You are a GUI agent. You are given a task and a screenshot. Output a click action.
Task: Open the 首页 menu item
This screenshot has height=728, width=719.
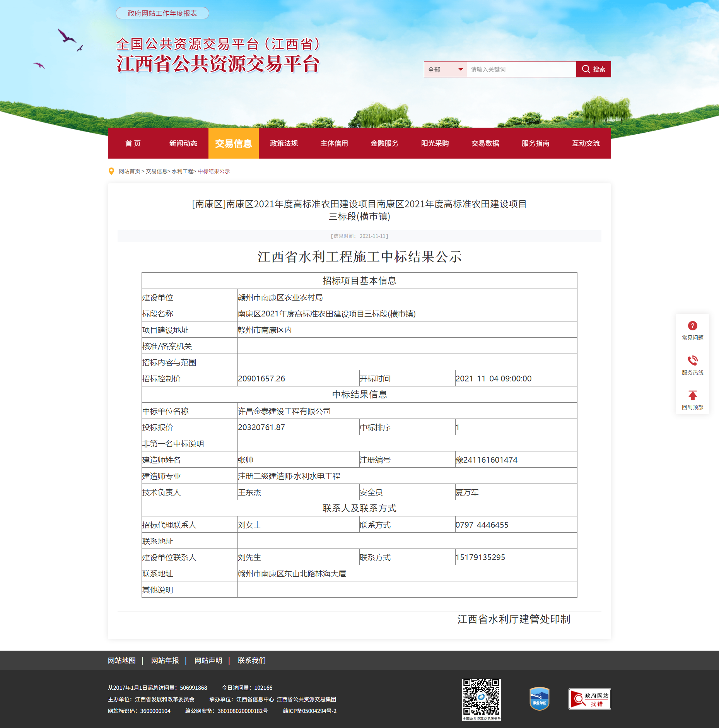pos(133,143)
